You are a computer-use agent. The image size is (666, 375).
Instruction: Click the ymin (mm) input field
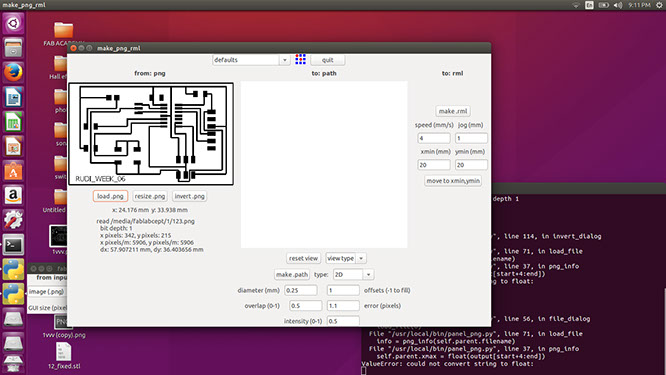pyautogui.click(x=471, y=165)
